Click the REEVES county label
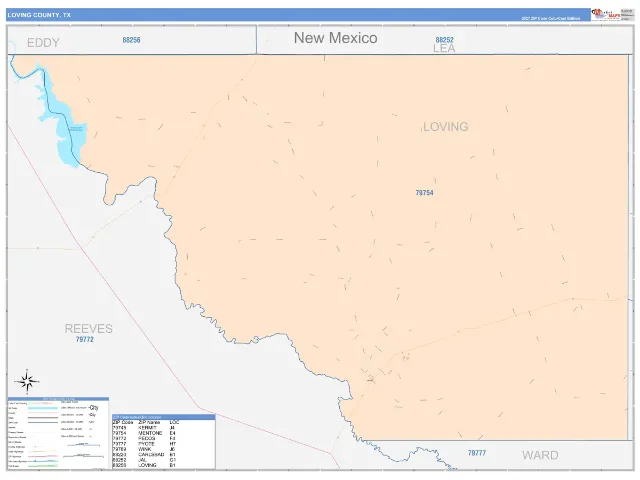Screen dimensions: 640x480 (x=89, y=329)
